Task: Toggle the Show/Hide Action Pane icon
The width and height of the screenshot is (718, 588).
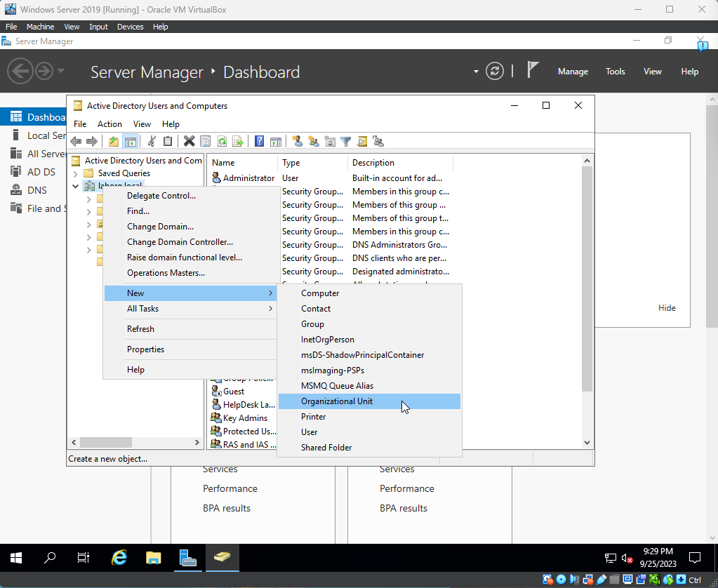Action: [x=276, y=142]
